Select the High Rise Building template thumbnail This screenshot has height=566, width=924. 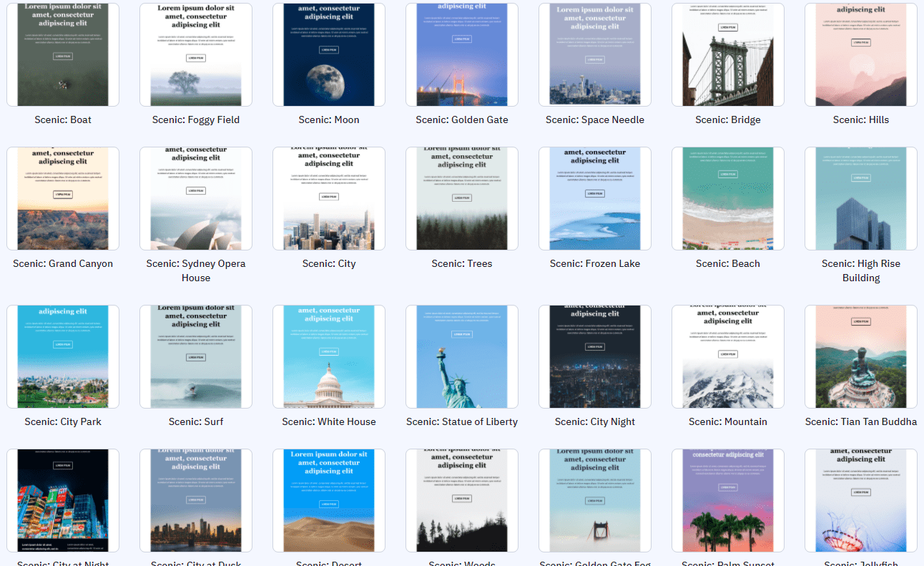tap(861, 199)
